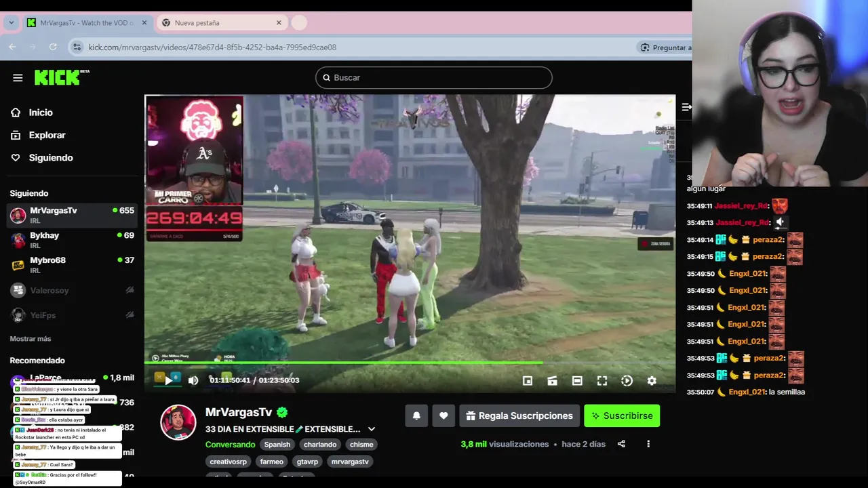Open video settings gear
The image size is (868, 488).
coord(652,381)
